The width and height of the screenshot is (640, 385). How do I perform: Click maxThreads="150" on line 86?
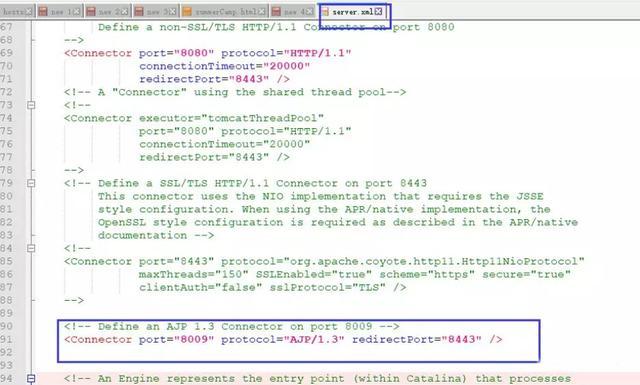[x=193, y=274]
